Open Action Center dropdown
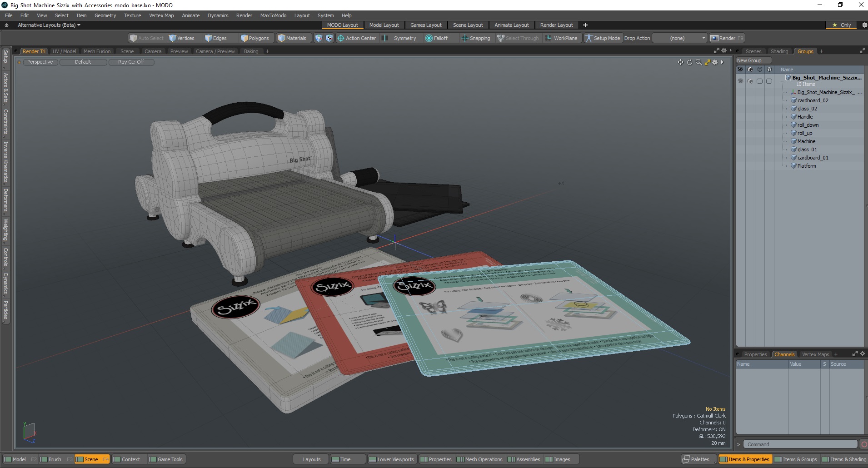 tap(357, 38)
